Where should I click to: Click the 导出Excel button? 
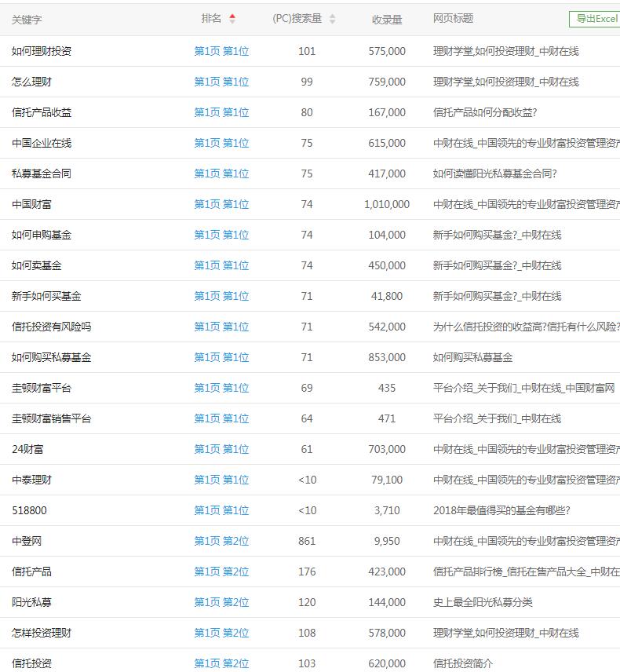595,19
